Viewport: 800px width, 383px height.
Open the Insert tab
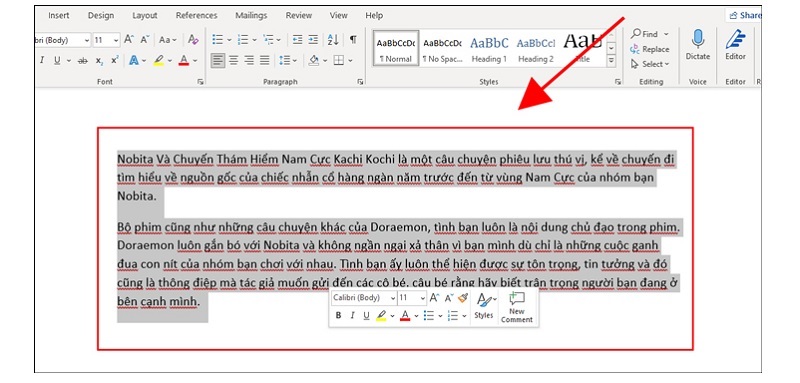(x=59, y=15)
